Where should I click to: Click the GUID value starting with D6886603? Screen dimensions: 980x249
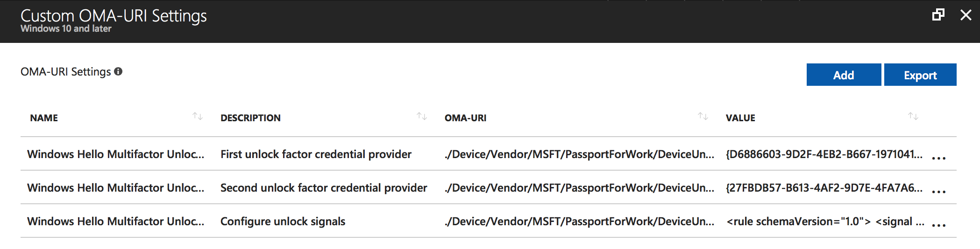pyautogui.click(x=824, y=154)
